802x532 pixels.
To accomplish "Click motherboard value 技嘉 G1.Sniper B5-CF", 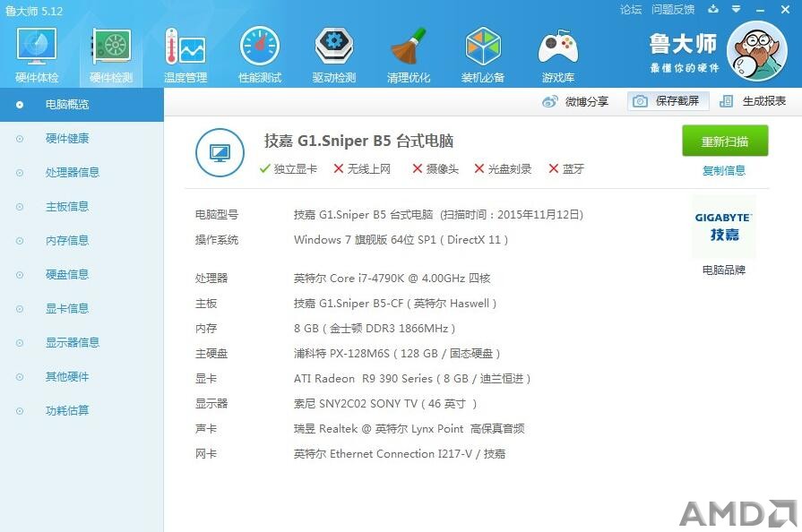I will tap(395, 304).
